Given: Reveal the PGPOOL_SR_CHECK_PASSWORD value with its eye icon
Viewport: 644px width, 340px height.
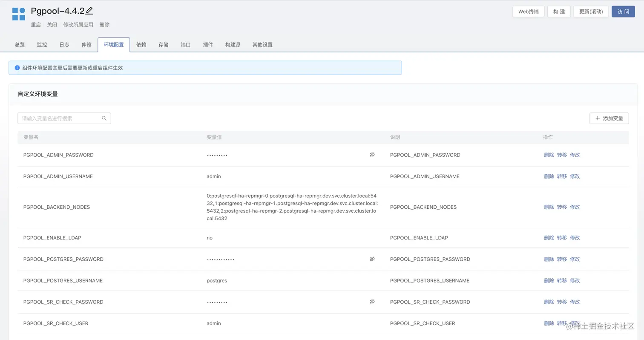Looking at the screenshot, I should click(372, 301).
